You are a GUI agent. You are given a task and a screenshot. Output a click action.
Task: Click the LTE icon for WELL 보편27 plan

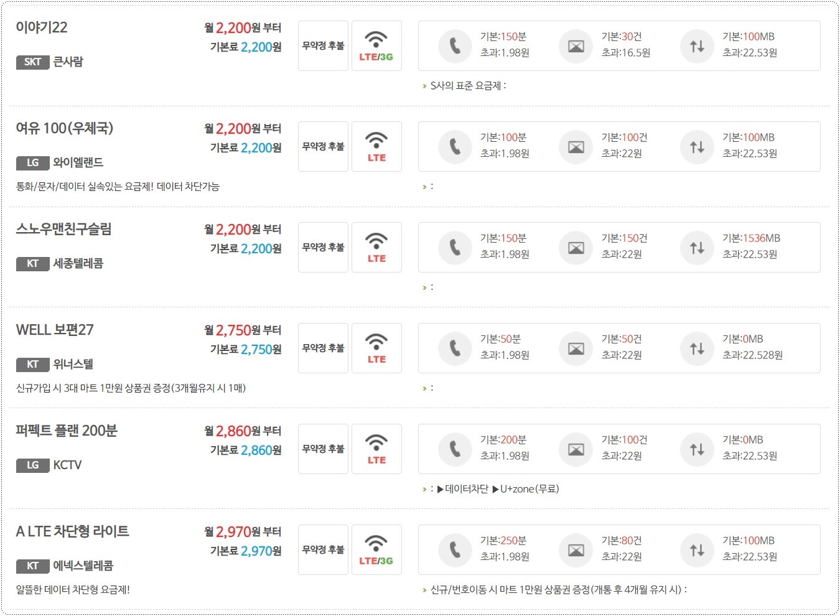click(x=376, y=348)
